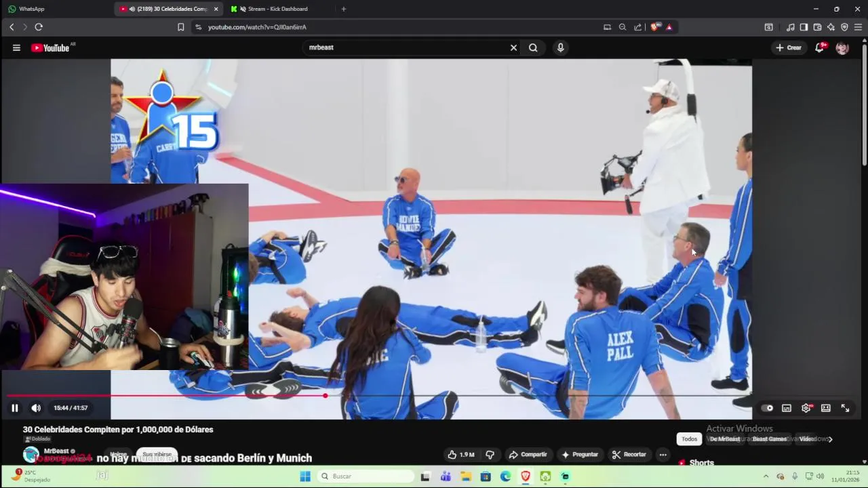This screenshot has width=868, height=488.
Task: Pause the video
Action: pos(14,408)
